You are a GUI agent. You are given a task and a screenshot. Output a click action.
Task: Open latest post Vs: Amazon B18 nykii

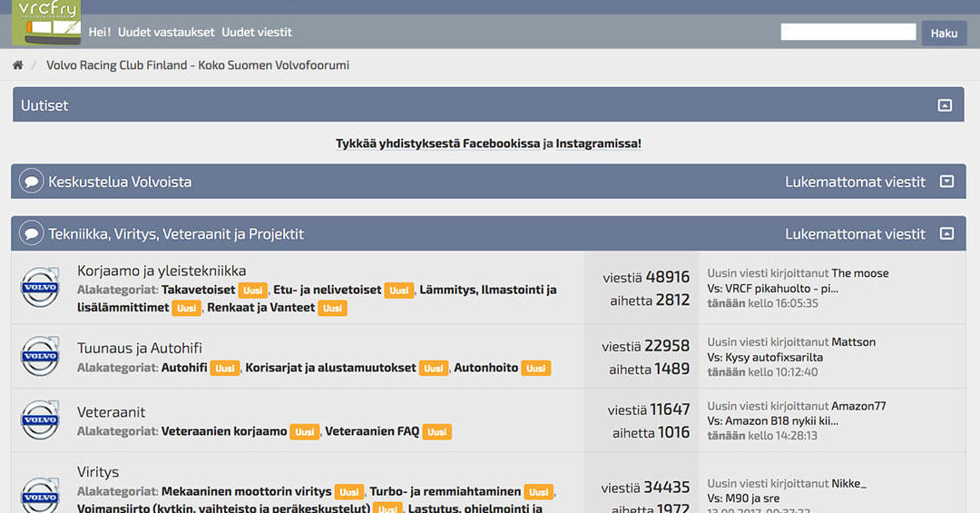[772, 421]
